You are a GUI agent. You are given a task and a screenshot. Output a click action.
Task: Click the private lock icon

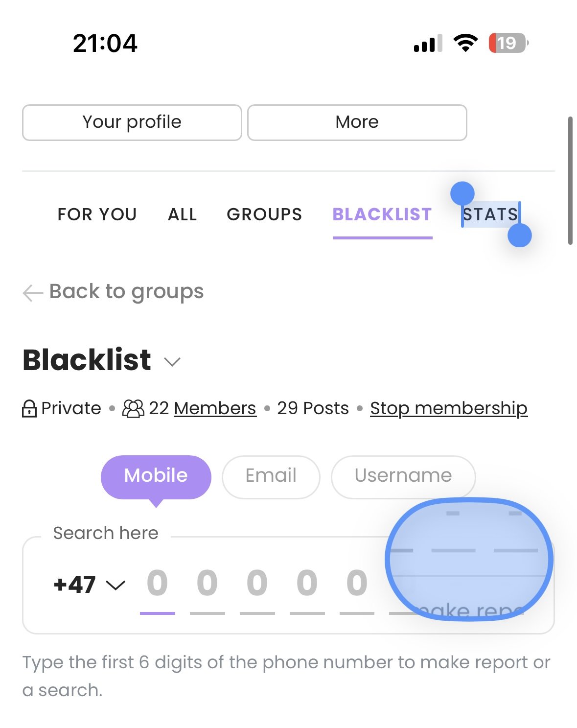tap(29, 408)
